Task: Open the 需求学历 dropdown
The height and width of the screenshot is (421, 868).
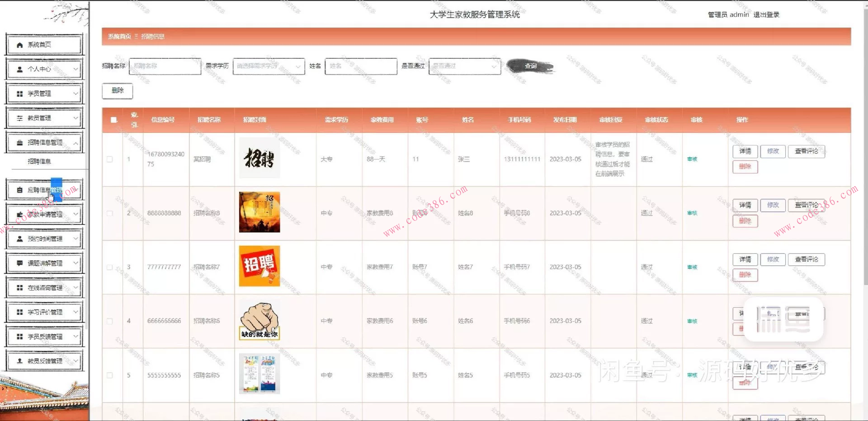Action: [x=268, y=66]
